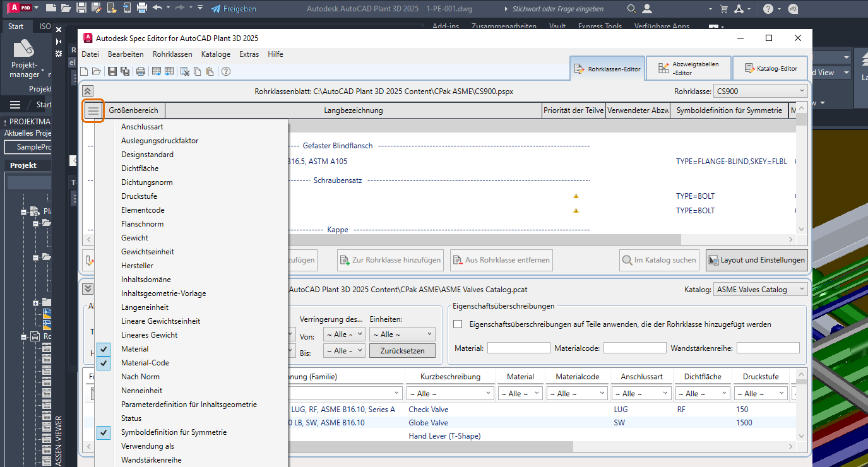Switch to the Katalog-Editor tab
The width and height of the screenshot is (868, 467).
coord(771,68)
